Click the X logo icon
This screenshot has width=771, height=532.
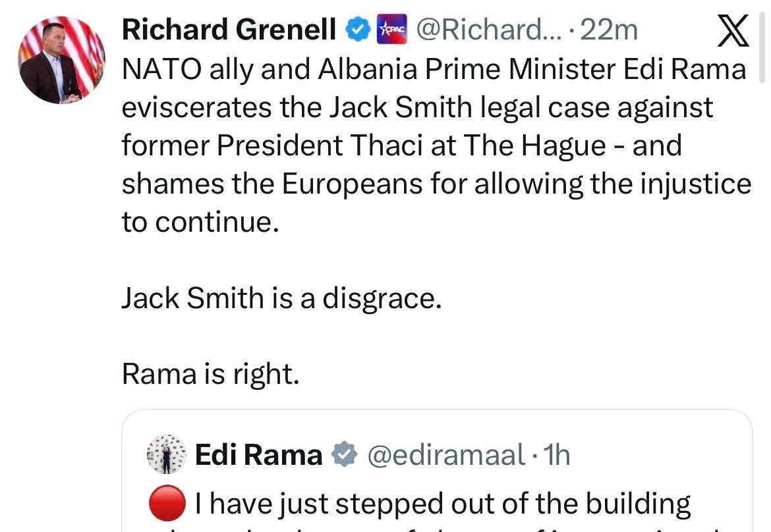coord(732,31)
